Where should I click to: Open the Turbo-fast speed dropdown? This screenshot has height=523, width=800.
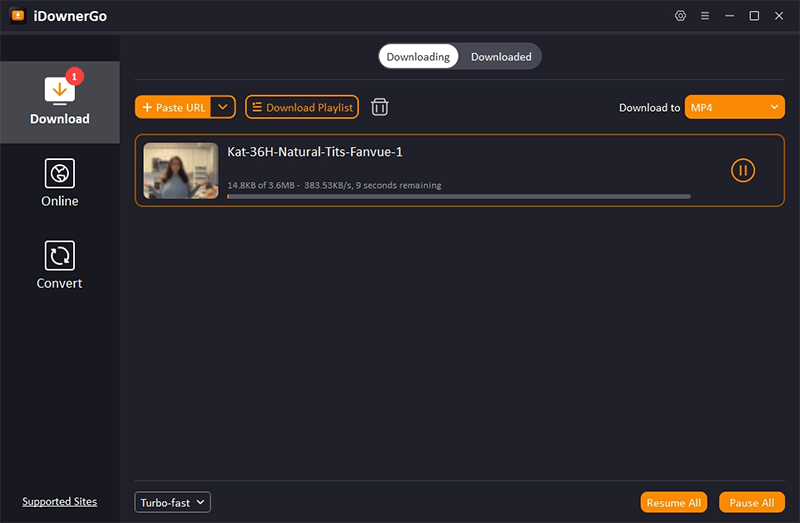[x=172, y=502]
